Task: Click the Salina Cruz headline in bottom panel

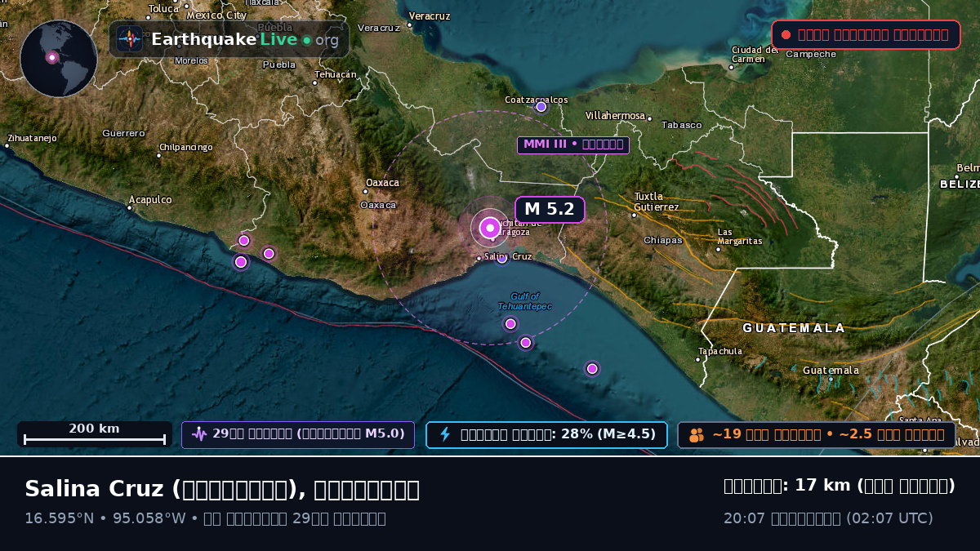Action: pyautogui.click(x=222, y=489)
